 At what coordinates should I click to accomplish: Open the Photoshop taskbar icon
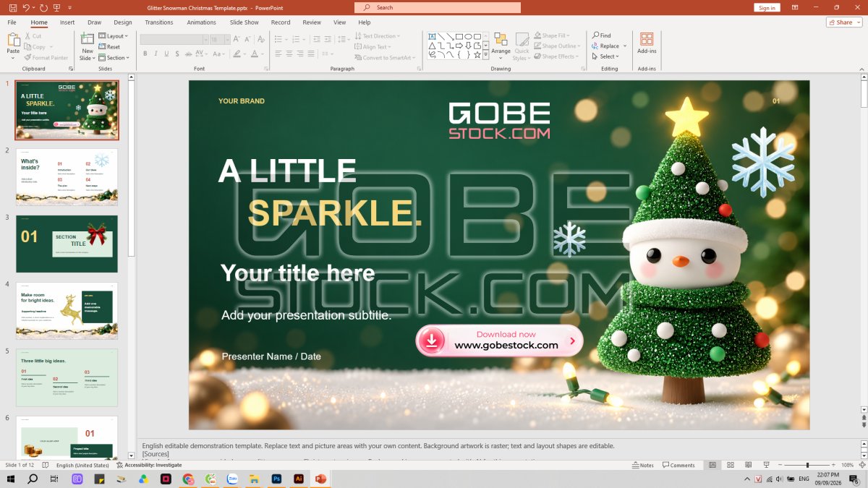click(x=276, y=479)
